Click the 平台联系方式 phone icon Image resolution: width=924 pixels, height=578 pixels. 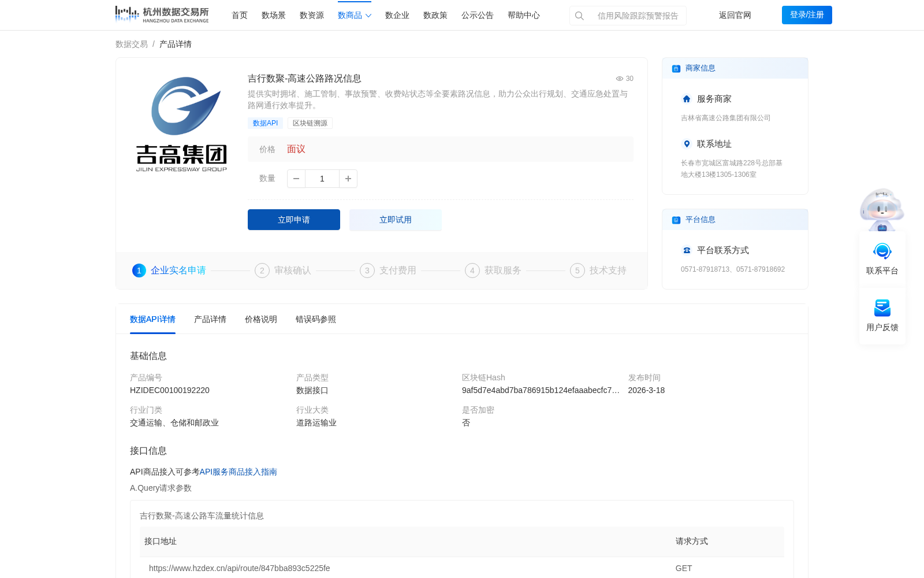click(687, 250)
